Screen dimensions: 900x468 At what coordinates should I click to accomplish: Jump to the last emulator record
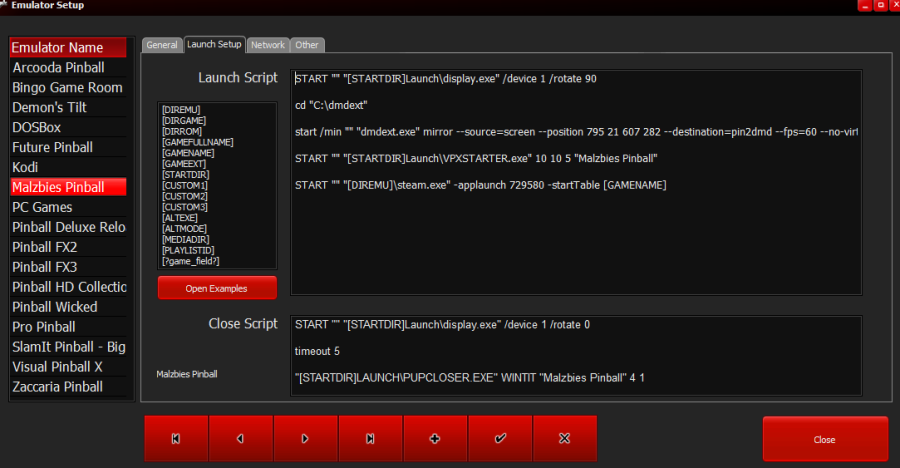click(371, 439)
